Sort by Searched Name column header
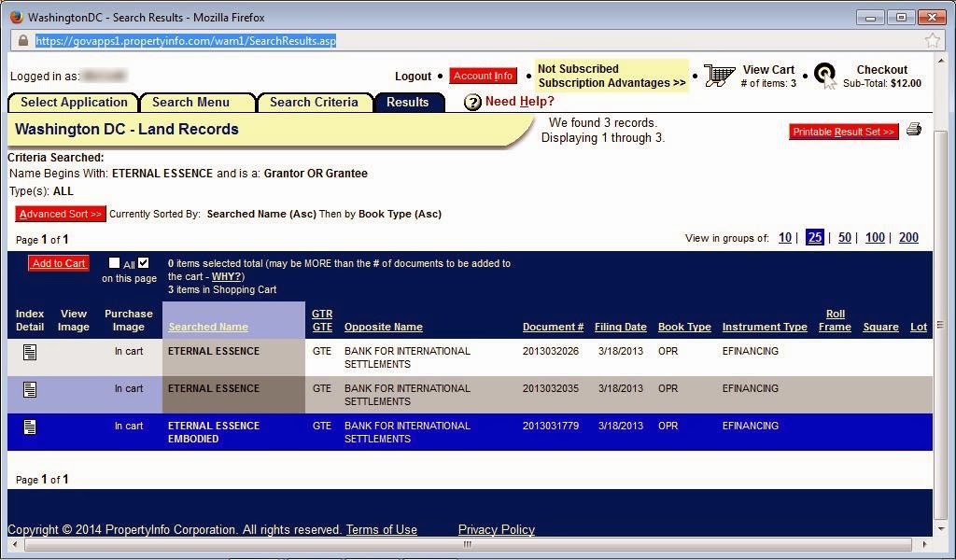The image size is (956, 560). pyautogui.click(x=208, y=328)
